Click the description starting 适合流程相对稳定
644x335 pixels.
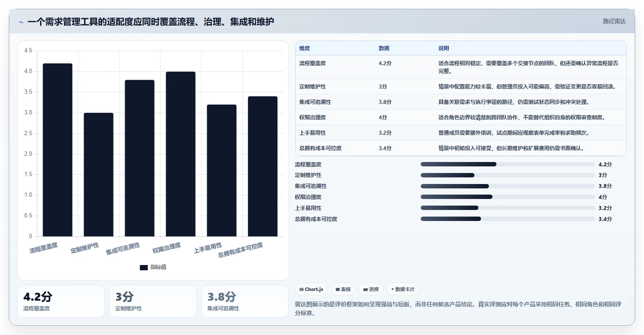coord(528,67)
